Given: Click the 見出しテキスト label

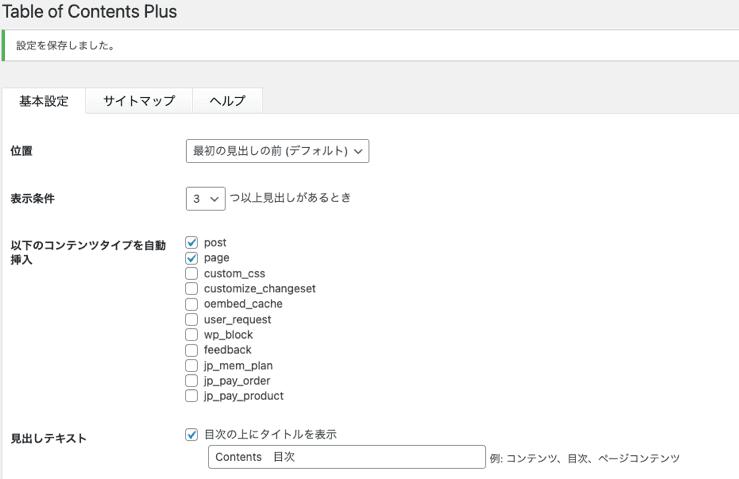Looking at the screenshot, I should click(x=49, y=438).
